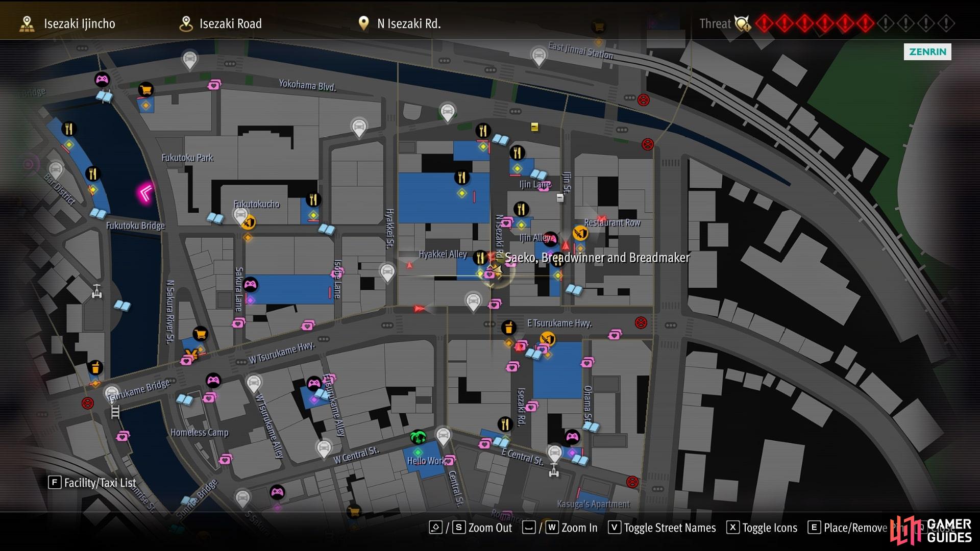
Task: Click the Fukutoku Park label
Action: [187, 158]
